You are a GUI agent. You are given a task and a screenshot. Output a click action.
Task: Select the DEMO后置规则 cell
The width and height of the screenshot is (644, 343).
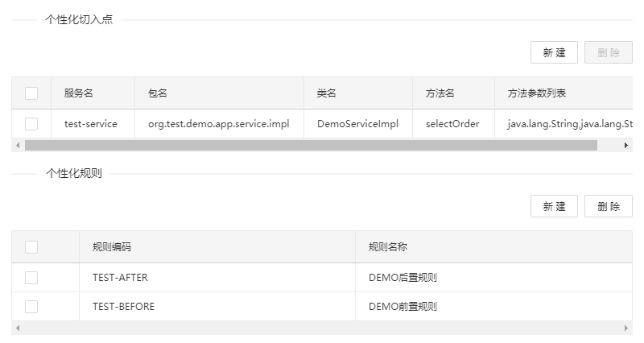tap(494, 278)
